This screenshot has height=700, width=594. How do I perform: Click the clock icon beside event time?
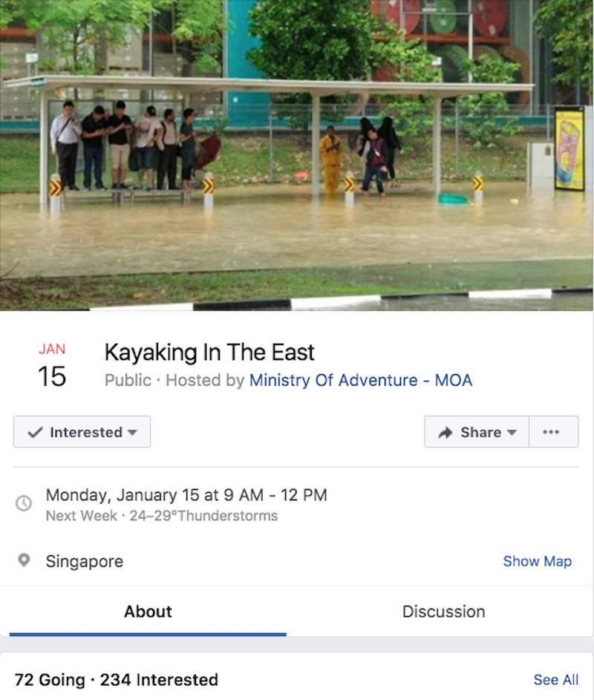click(24, 503)
